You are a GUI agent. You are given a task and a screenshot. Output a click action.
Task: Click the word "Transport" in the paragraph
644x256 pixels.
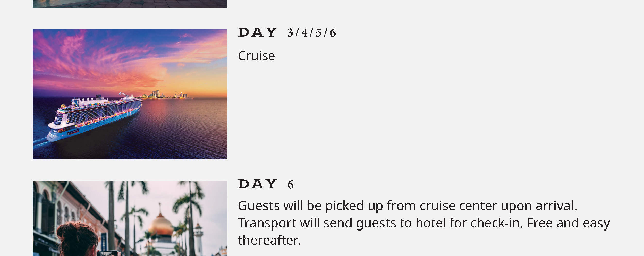(267, 223)
